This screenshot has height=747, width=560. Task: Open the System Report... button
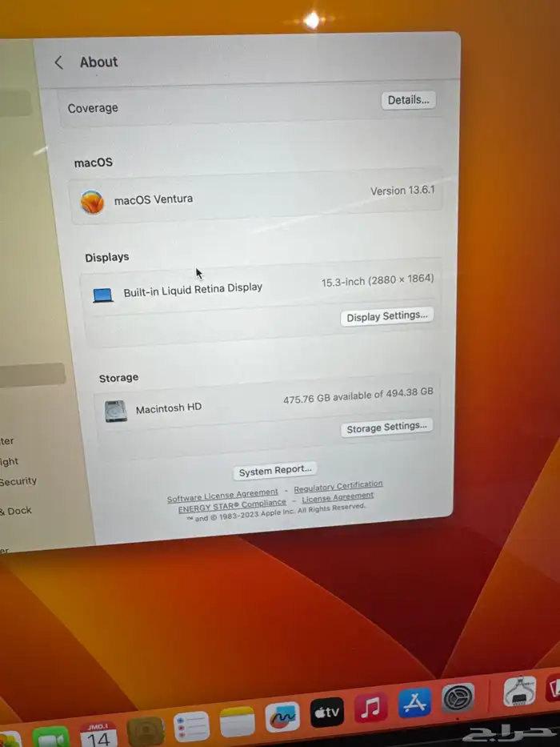coord(274,471)
